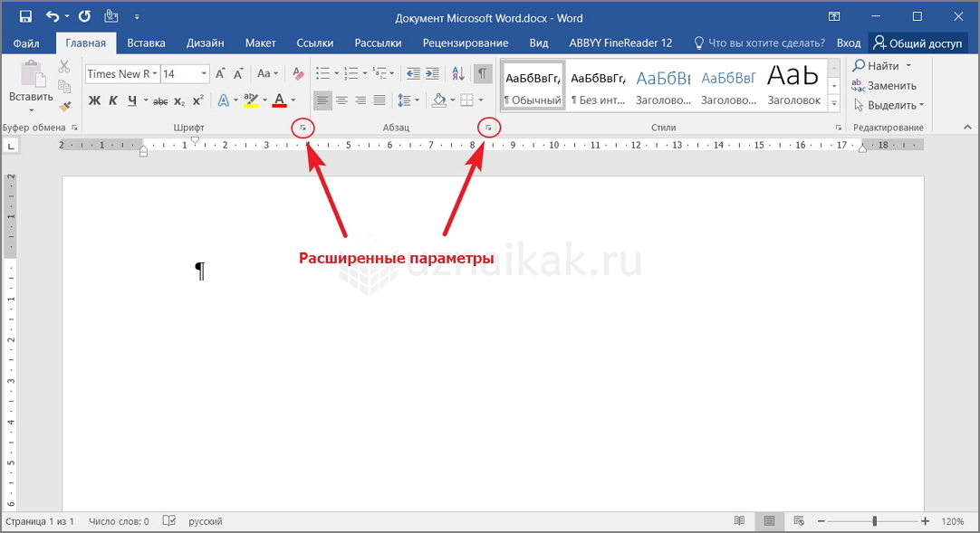Click the Общий доступ share button
This screenshot has width=980, height=533.
coord(918,43)
